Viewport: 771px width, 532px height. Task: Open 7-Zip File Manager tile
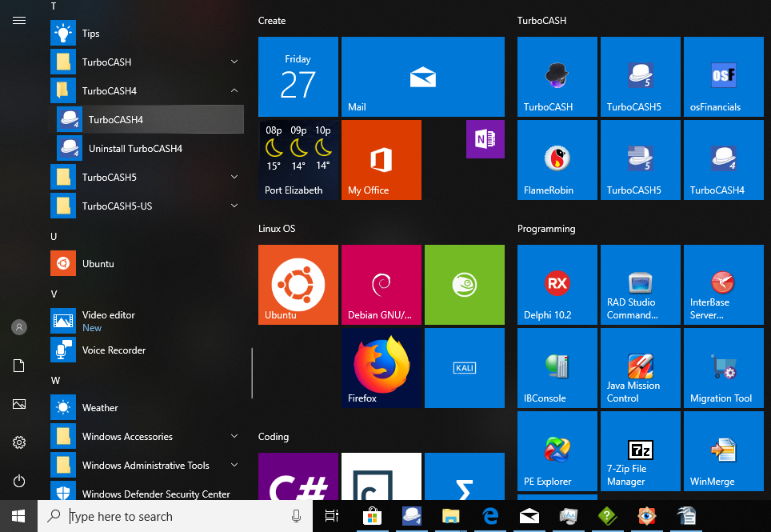pyautogui.click(x=640, y=451)
